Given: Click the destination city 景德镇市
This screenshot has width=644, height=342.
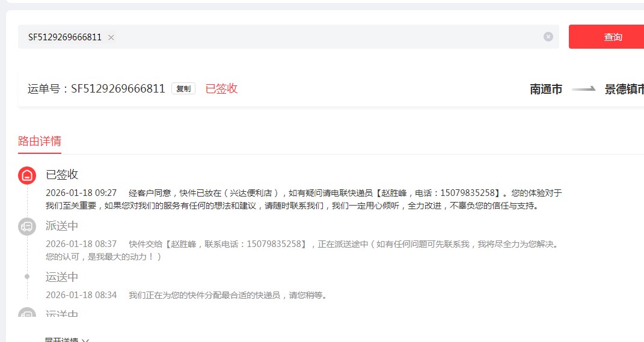Looking at the screenshot, I should (x=624, y=89).
